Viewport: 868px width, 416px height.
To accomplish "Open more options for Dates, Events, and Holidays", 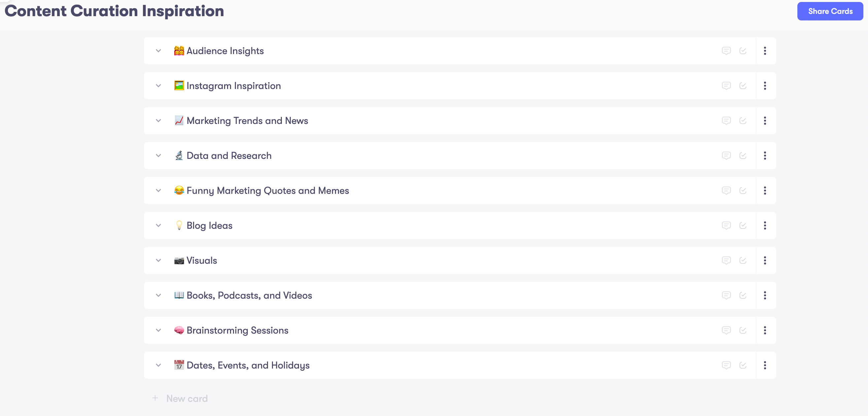I will pos(765,365).
